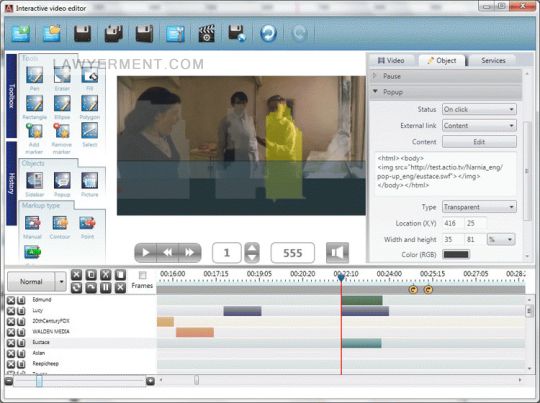Click the floppy disk icon beside the folder icon
This screenshot has height=403, width=540.
tap(83, 33)
